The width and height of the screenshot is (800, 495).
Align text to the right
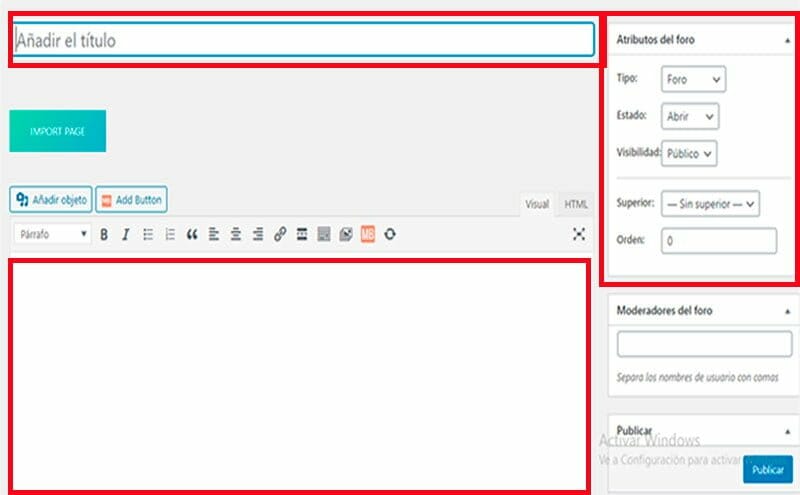258,234
